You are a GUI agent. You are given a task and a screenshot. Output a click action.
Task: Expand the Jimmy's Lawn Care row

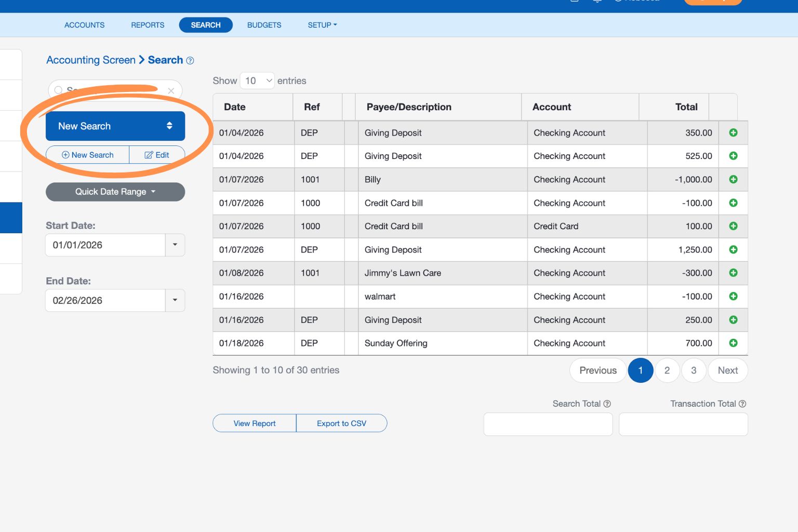[733, 273]
